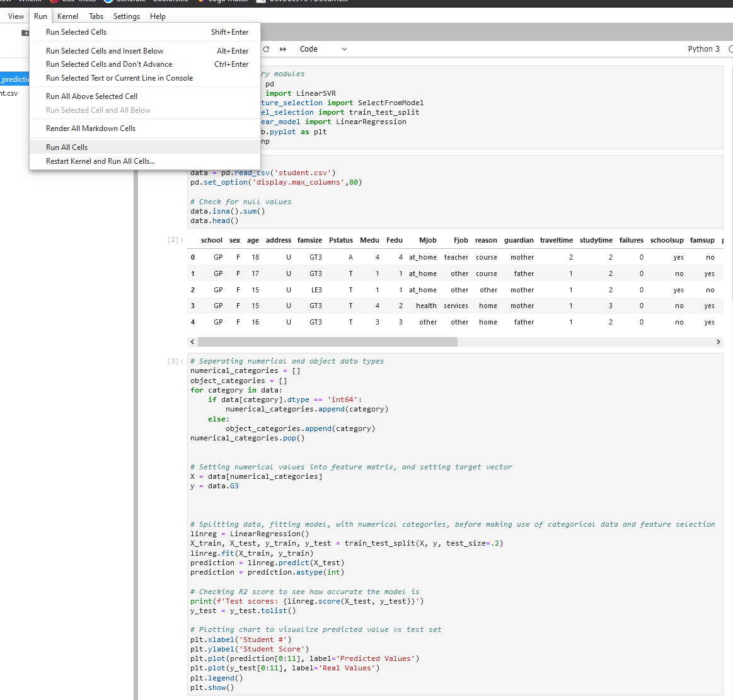Choose Run All Cells
This screenshot has height=700, width=733.
[145, 147]
